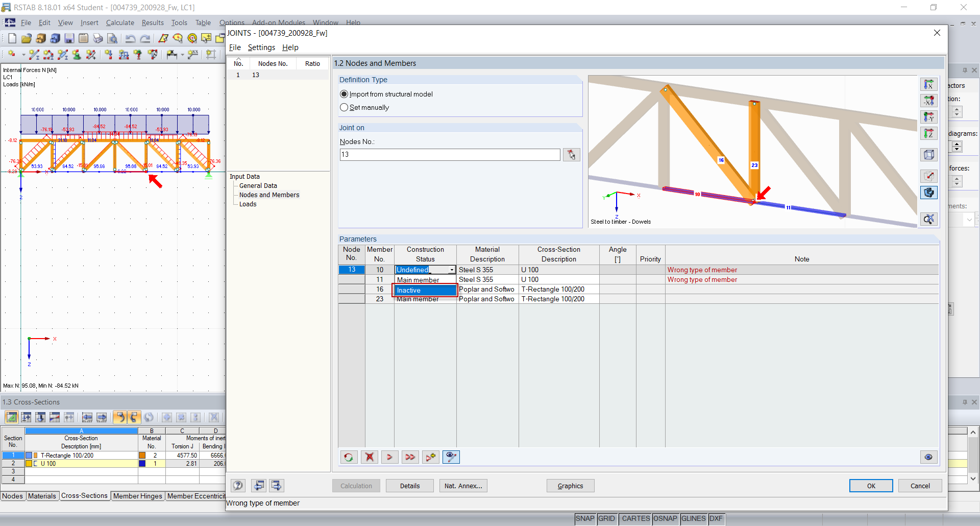Open the Results menu in RSTAB
980x526 pixels.
[x=153, y=22]
